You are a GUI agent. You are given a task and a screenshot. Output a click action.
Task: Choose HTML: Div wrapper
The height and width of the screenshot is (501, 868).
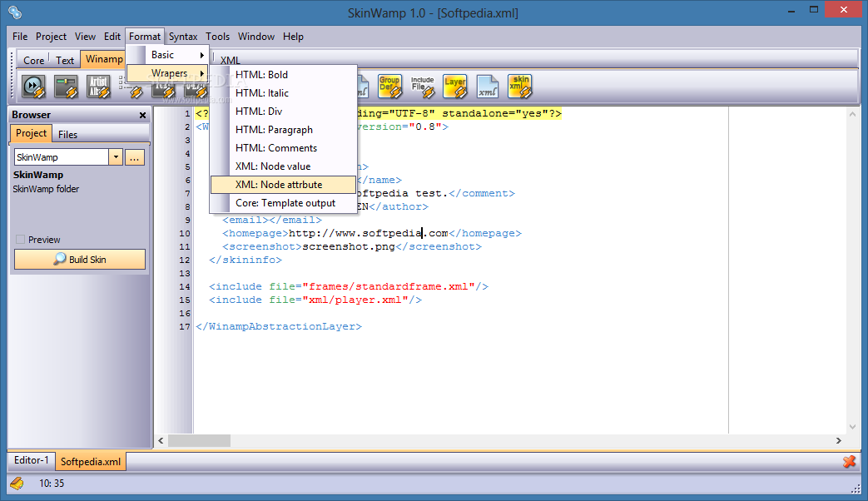(283, 112)
